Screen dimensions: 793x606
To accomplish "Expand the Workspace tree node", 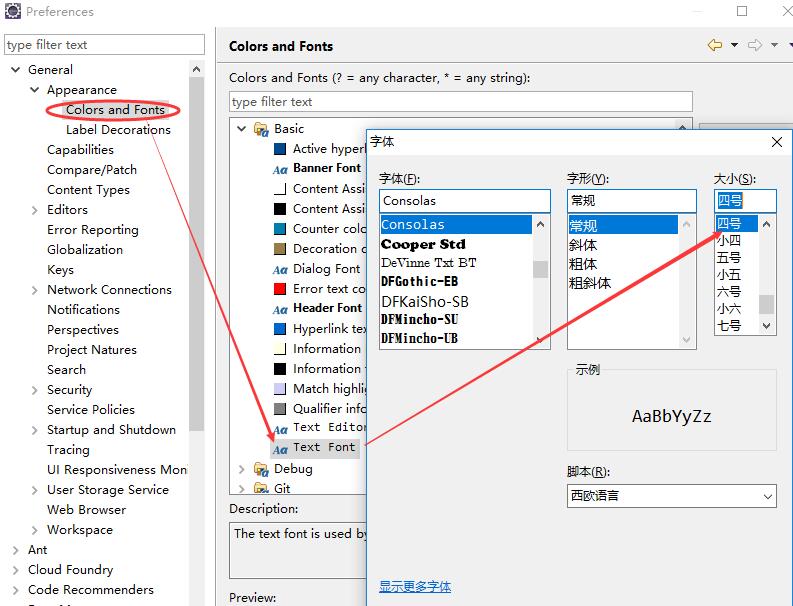I will pyautogui.click(x=34, y=530).
